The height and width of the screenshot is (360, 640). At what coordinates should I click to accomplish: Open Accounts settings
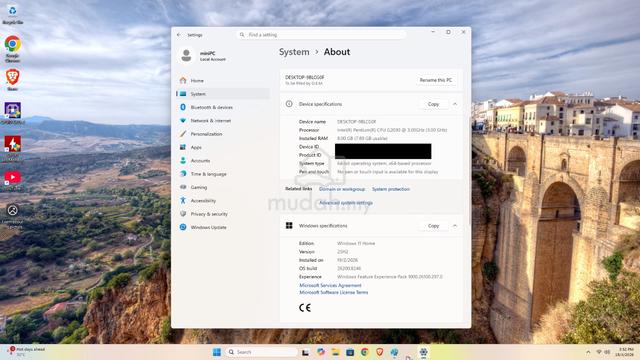[x=224, y=161]
